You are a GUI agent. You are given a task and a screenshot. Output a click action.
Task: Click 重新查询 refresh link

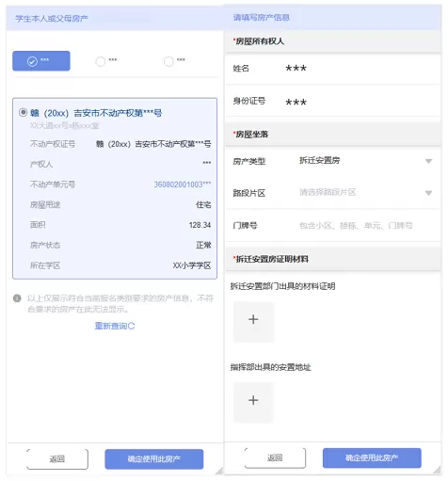click(115, 326)
